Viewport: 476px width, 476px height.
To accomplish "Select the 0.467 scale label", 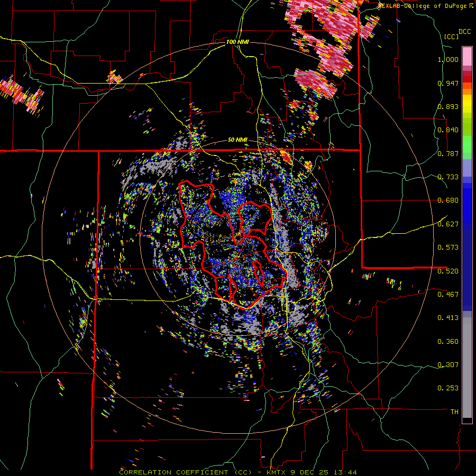I will (x=448, y=294).
